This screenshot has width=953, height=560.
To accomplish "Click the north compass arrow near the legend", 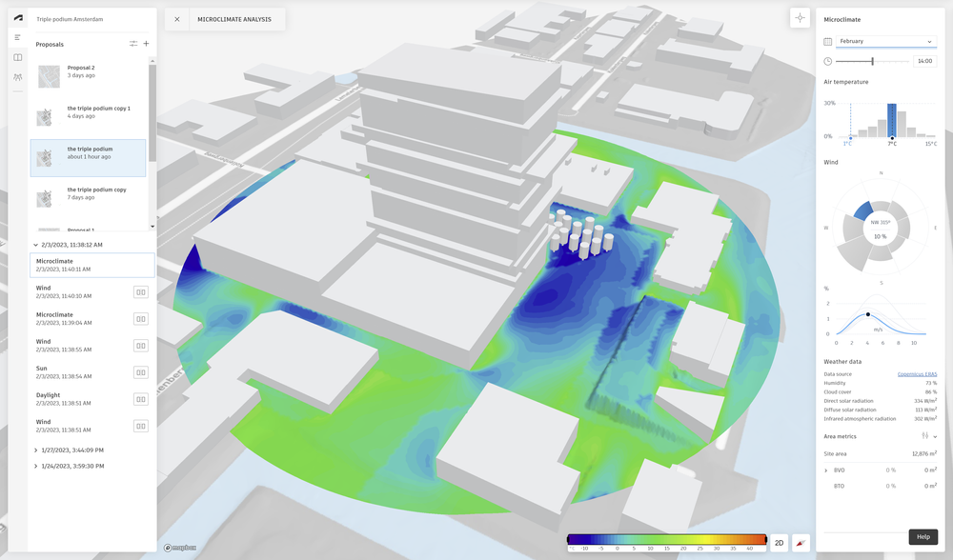I will click(x=801, y=542).
